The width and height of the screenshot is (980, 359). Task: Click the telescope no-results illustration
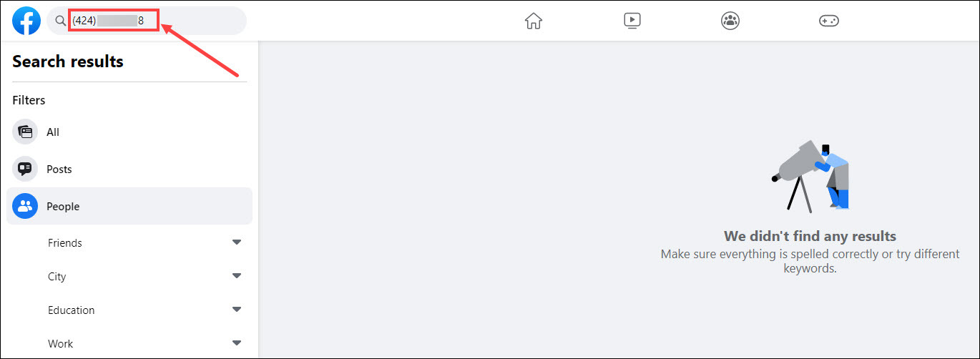(810, 176)
